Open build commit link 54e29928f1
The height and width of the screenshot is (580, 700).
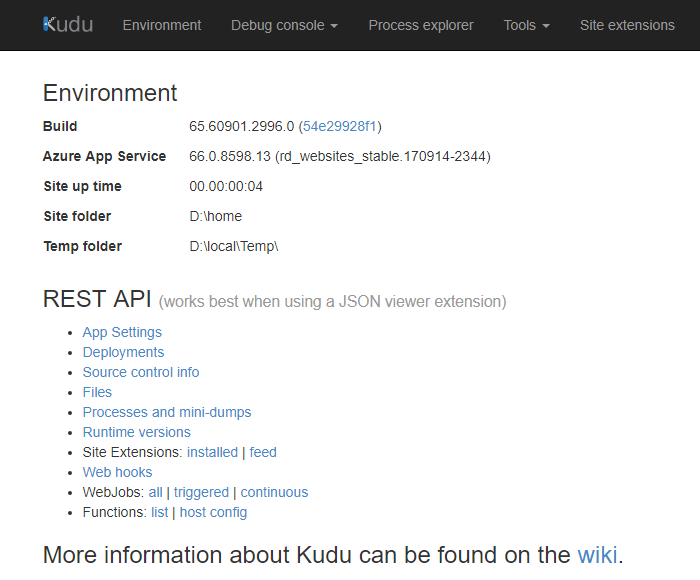click(340, 126)
